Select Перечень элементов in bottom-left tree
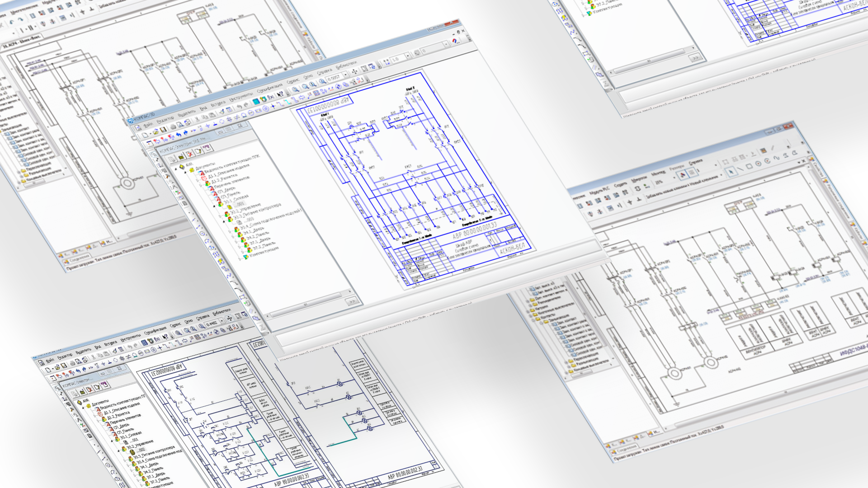The width and height of the screenshot is (868, 488). tap(125, 419)
